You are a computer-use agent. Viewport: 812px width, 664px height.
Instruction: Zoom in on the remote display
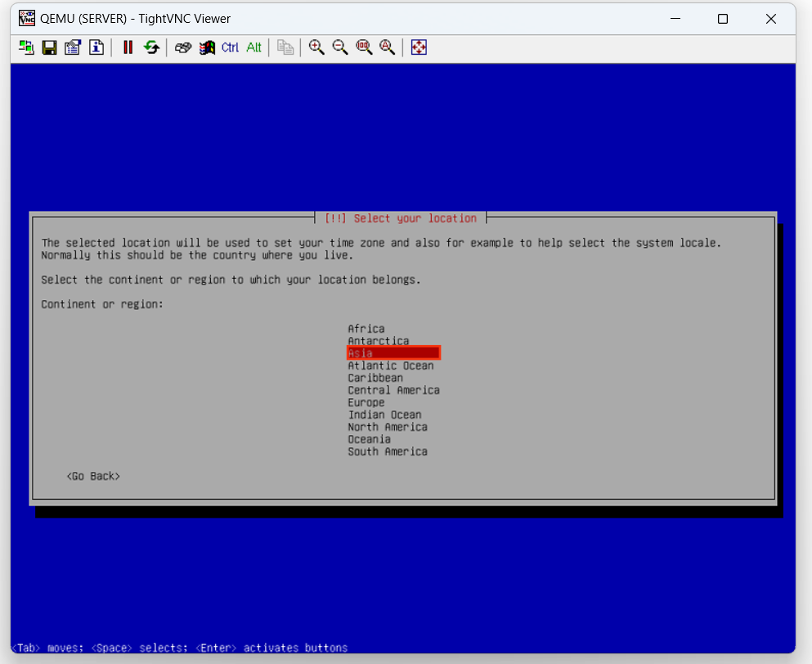click(316, 47)
